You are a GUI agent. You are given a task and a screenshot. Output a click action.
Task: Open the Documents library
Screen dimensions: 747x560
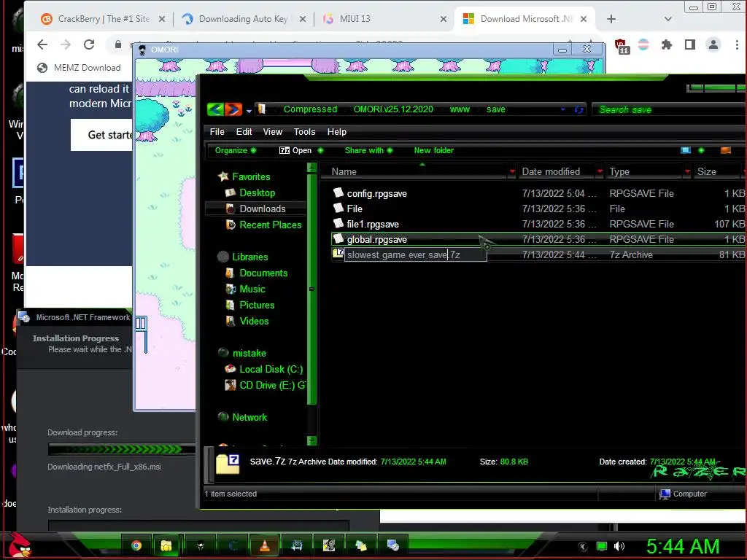(x=263, y=273)
